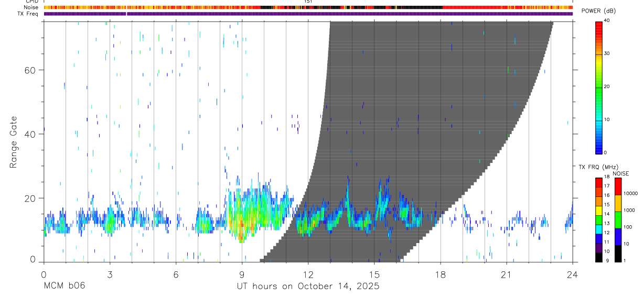The width and height of the screenshot is (644, 297).
Task: Click the 18 hour tick on the time axis
Action: click(441, 274)
